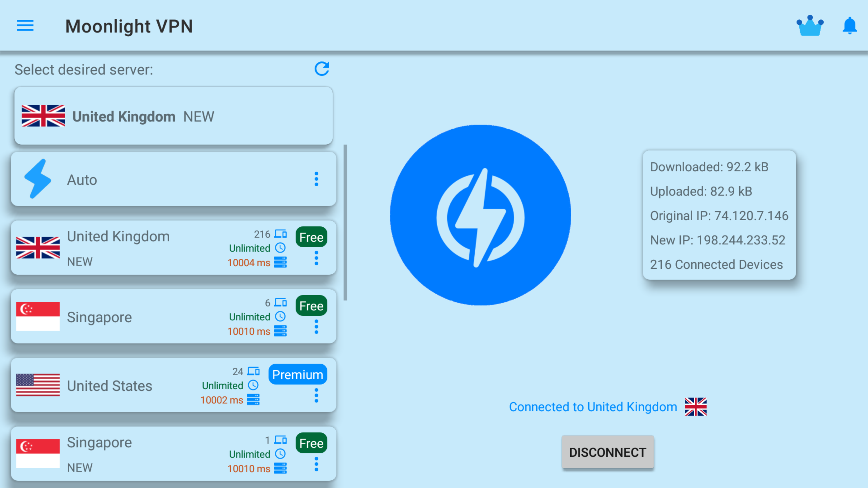Click the United States flag icon
Screen dimensions: 868x488
[x=38, y=385]
